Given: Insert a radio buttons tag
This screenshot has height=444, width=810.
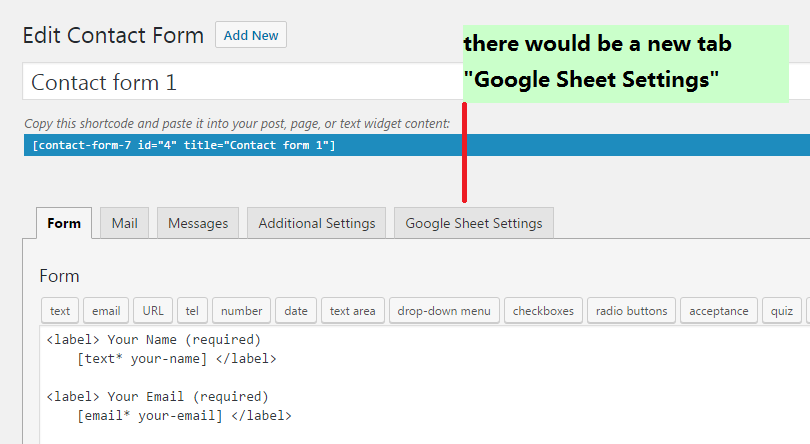Looking at the screenshot, I should pos(631,311).
